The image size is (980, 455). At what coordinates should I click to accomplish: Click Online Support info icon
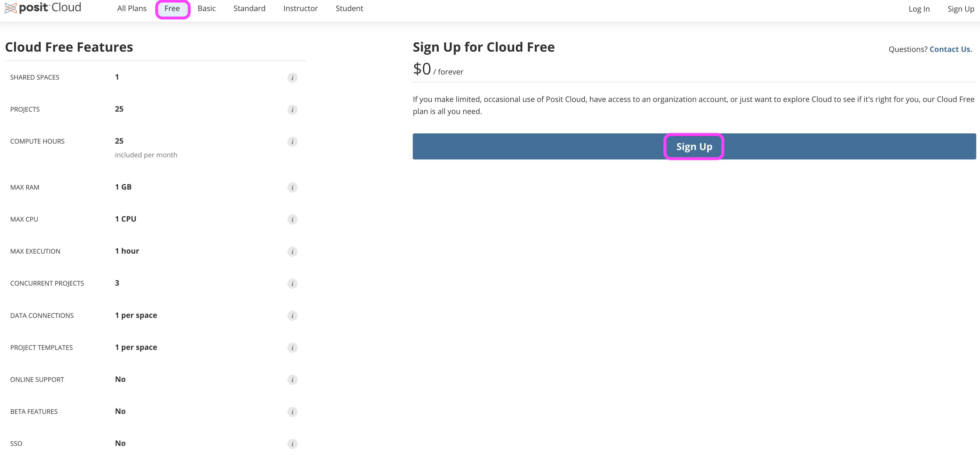[292, 380]
